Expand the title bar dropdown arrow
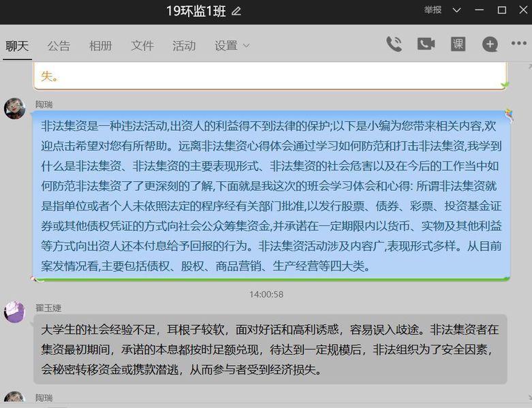Viewport: 532px width, 408px height. click(456, 10)
